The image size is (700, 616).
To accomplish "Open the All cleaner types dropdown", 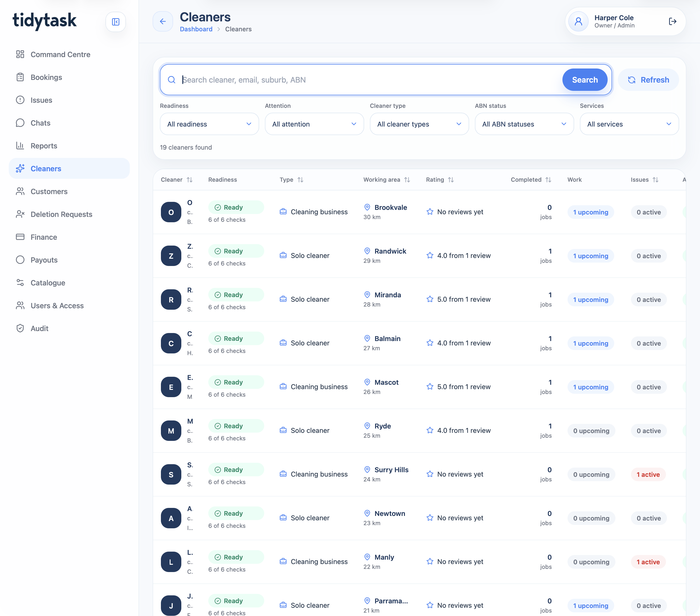I will click(419, 124).
